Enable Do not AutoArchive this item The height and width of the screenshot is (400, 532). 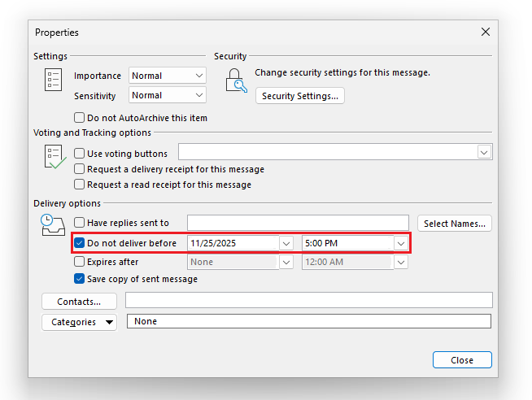[79, 118]
